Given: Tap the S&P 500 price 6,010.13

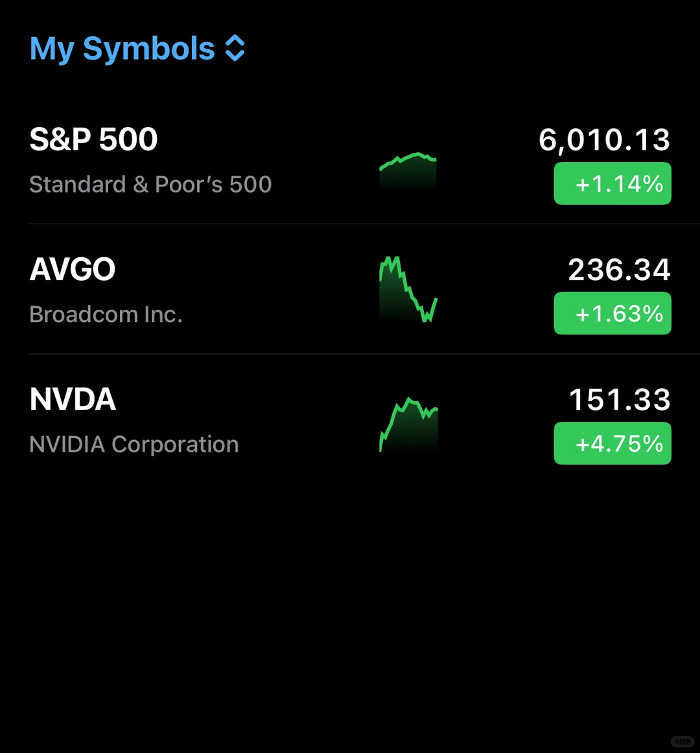Looking at the screenshot, I should [604, 140].
